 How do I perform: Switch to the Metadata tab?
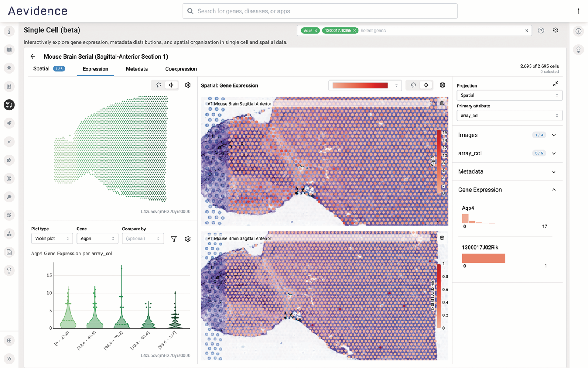(x=137, y=69)
